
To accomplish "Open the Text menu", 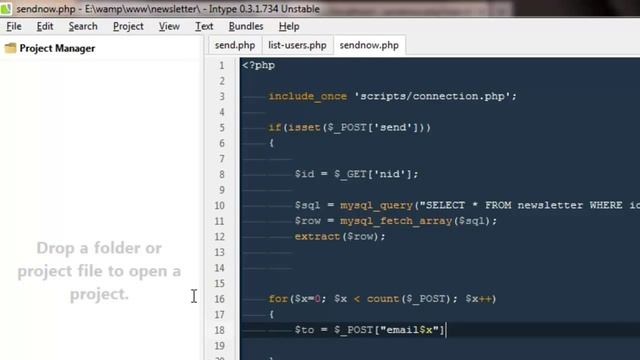I will coord(204,27).
